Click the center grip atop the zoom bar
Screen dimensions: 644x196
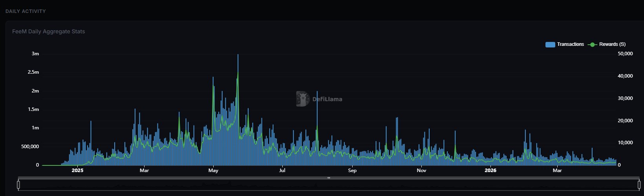tap(329, 178)
